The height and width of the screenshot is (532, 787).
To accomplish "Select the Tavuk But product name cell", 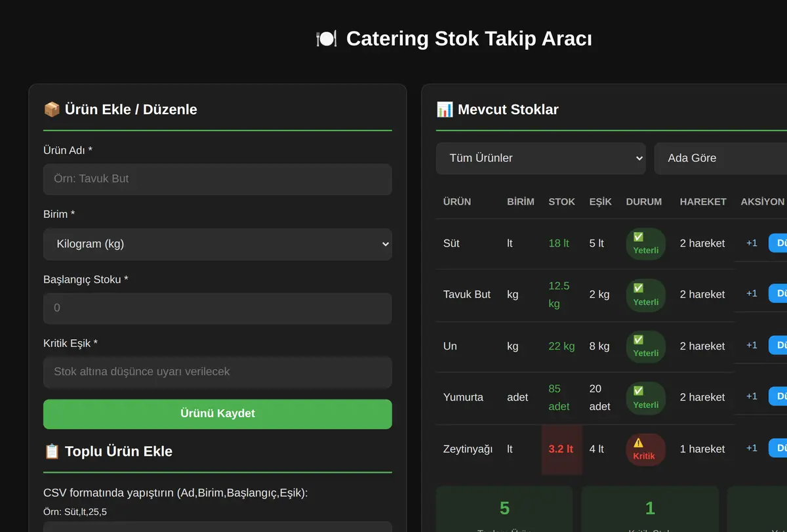I will [x=467, y=295].
